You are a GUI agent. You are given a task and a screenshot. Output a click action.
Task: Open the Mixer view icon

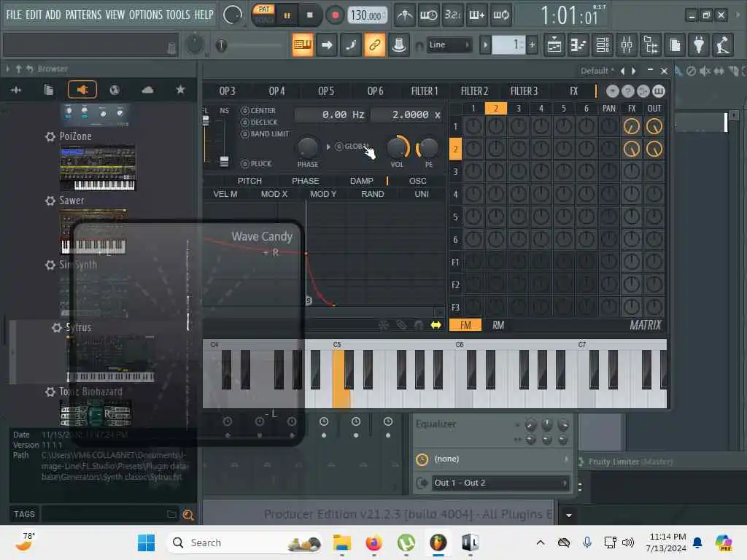coord(627,45)
